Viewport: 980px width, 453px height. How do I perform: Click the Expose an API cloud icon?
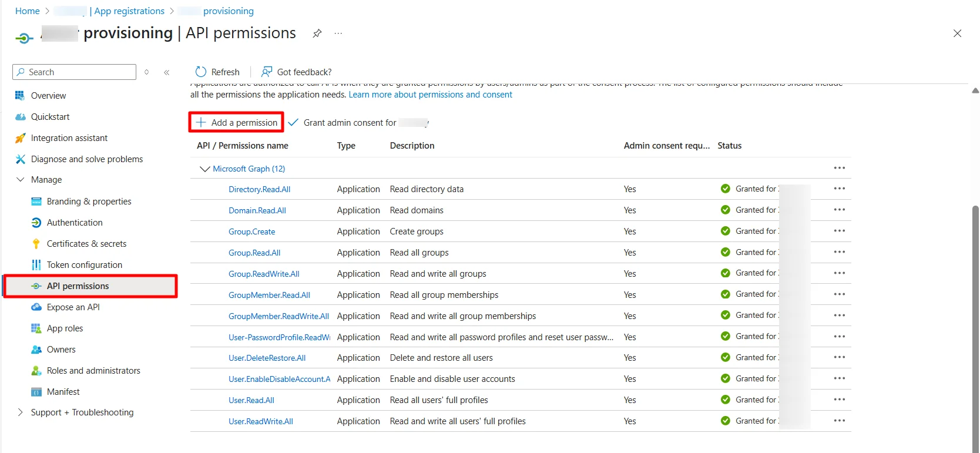[x=36, y=307]
